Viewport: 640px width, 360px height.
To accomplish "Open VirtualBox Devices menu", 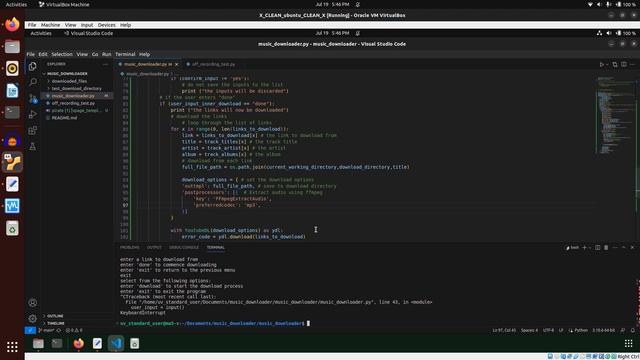I will tap(106, 25).
